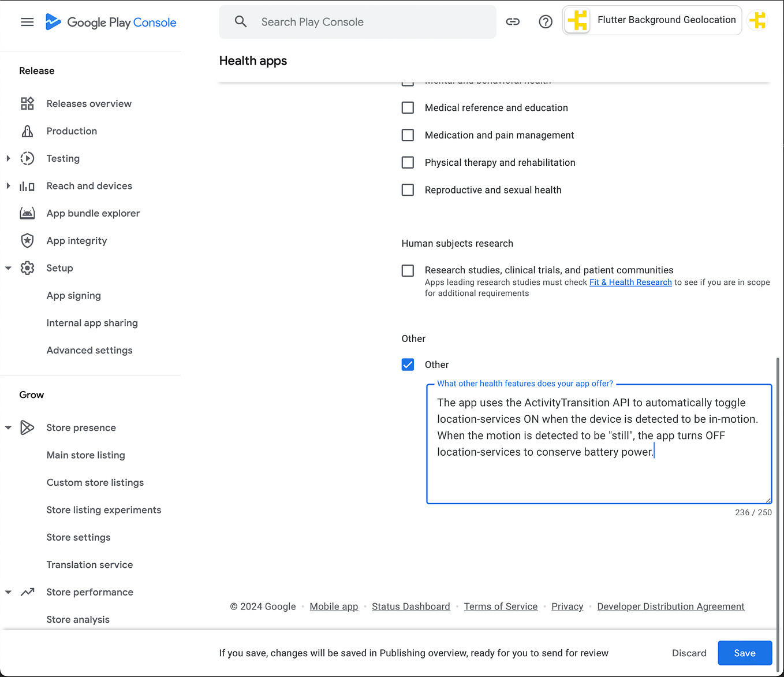Click the Google Play Console logo

(x=111, y=22)
